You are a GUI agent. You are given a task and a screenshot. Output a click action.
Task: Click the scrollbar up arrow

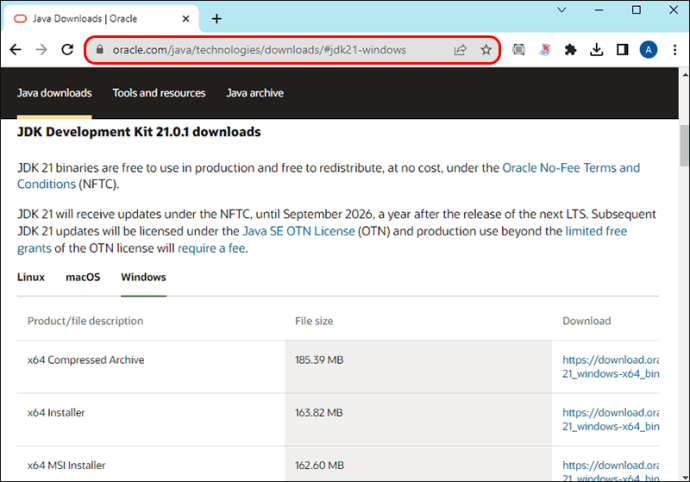coord(685,75)
